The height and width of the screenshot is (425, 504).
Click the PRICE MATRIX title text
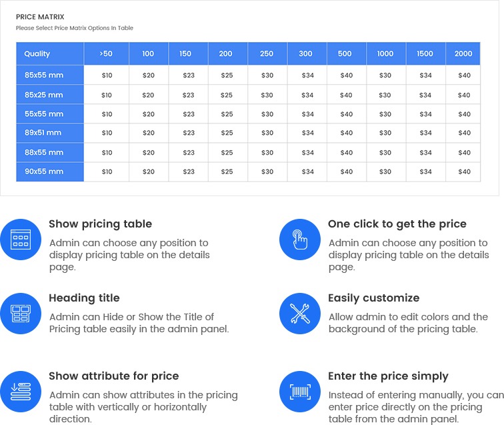(x=41, y=16)
